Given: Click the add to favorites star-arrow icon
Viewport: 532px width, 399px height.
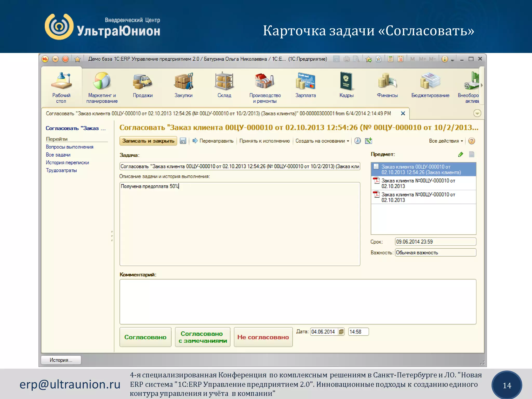Looking at the screenshot, I should tap(369, 59).
